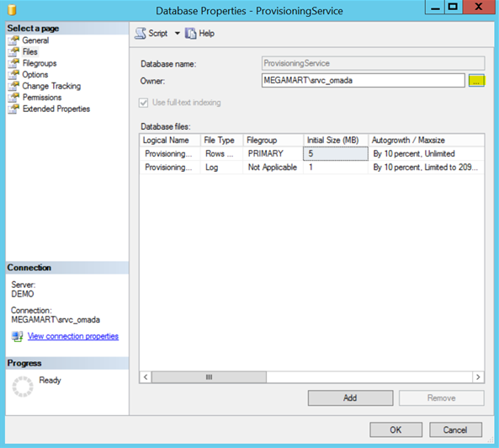Click the Owner text field
The image size is (499, 448).
364,81
